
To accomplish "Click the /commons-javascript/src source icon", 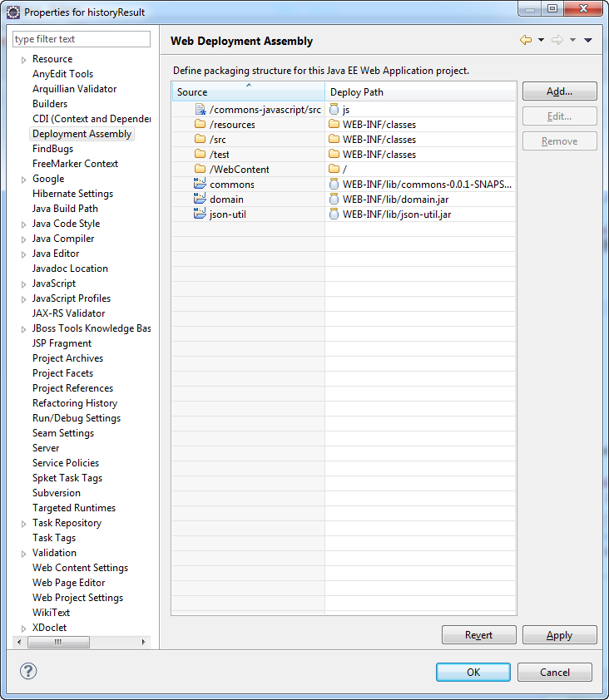I will point(200,110).
